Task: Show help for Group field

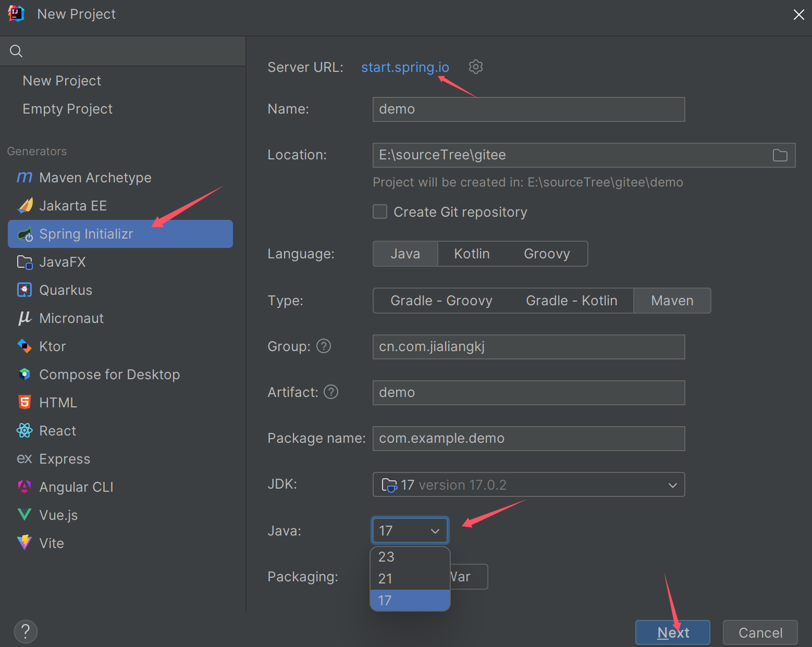Action: [324, 346]
